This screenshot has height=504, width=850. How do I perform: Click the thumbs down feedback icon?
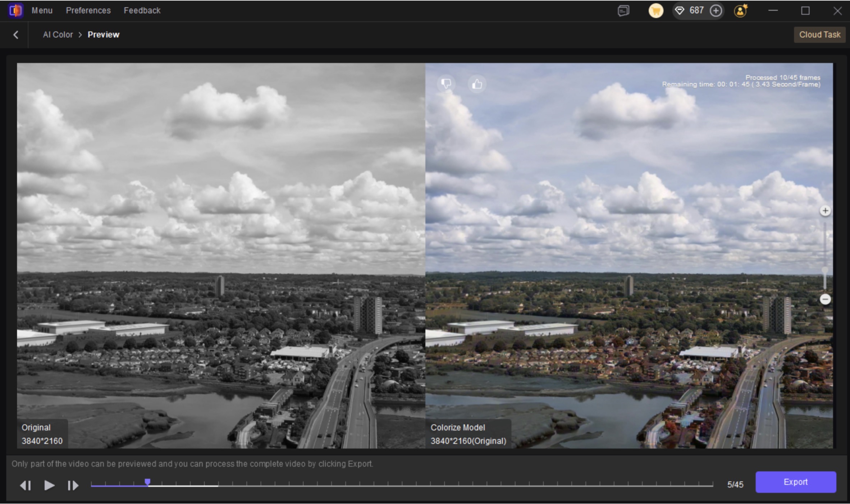[446, 84]
